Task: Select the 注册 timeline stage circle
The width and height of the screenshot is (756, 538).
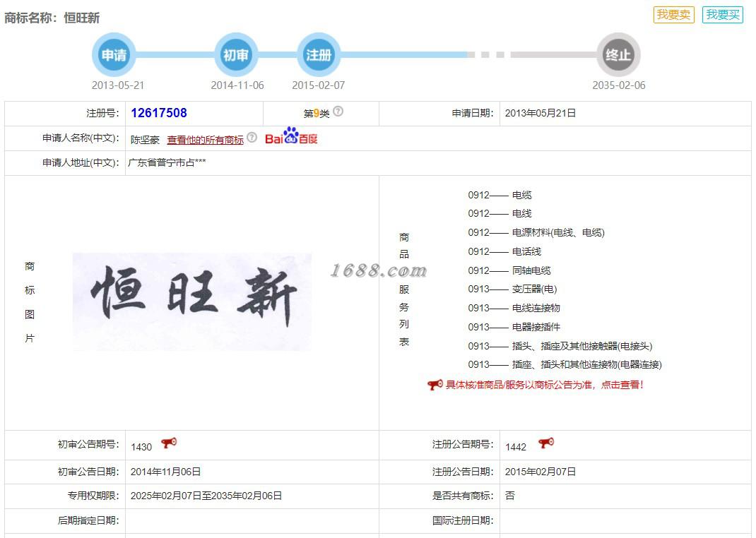Action: click(x=318, y=54)
